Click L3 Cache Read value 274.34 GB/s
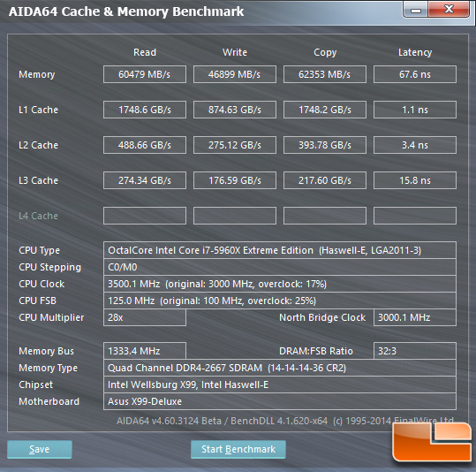 (145, 180)
